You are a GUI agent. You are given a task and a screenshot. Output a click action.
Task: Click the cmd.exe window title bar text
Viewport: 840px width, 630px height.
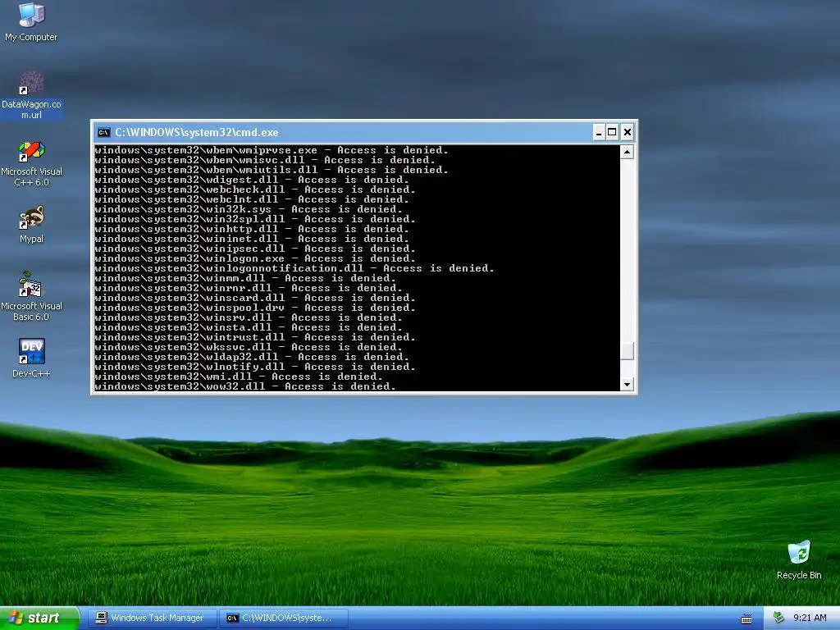[197, 132]
